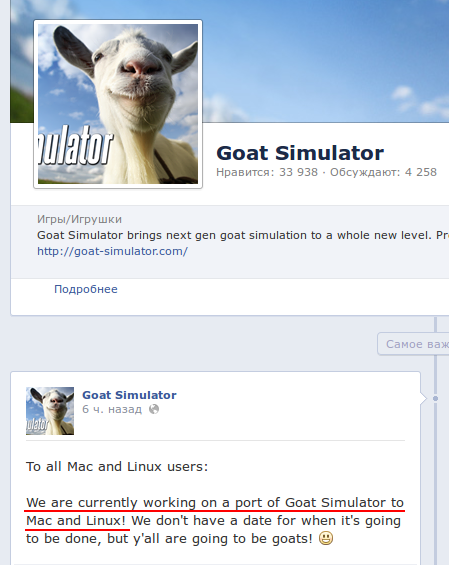Click the red-underlined port announcement sentence
Viewport: 449px width, 565px height.
(x=215, y=512)
